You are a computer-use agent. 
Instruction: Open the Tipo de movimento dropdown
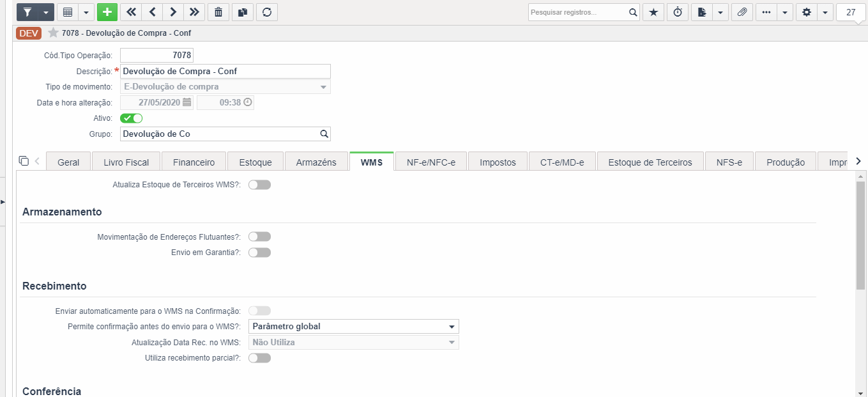[225, 87]
